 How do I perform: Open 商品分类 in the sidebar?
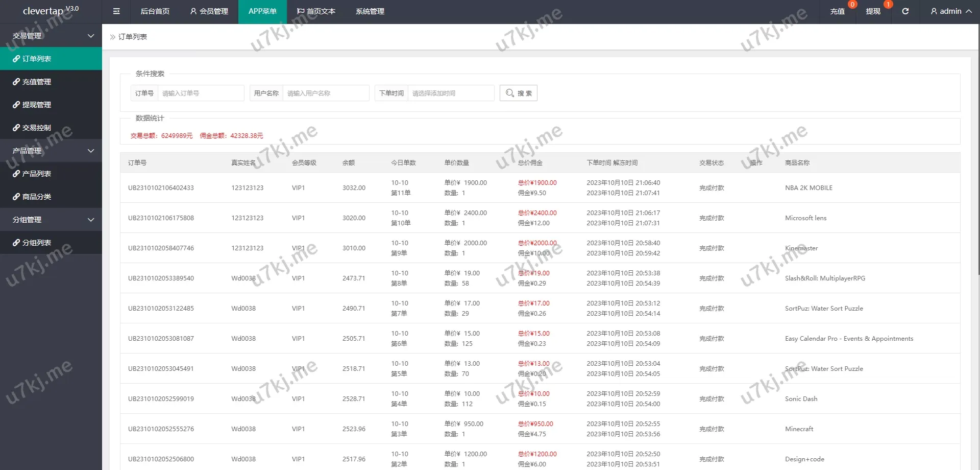[36, 197]
